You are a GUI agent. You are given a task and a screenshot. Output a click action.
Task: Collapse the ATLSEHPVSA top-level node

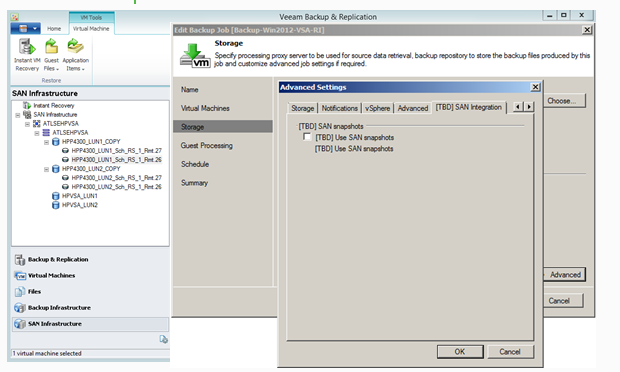(x=27, y=124)
